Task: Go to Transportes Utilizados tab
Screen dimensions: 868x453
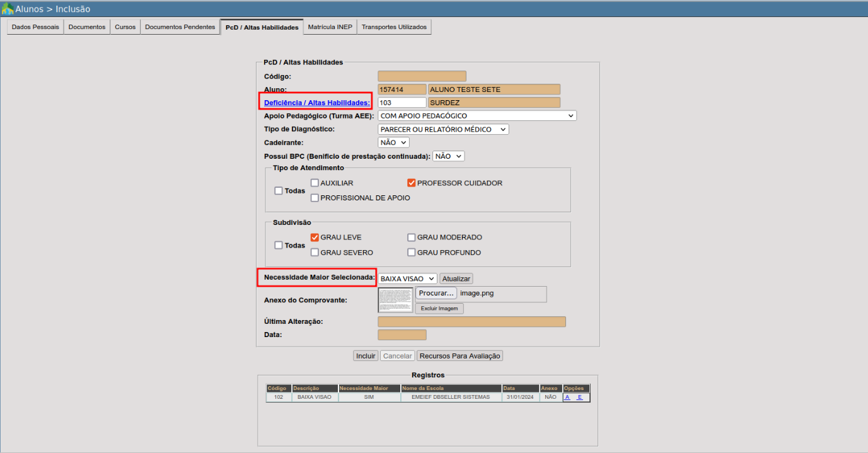Action: tap(394, 27)
